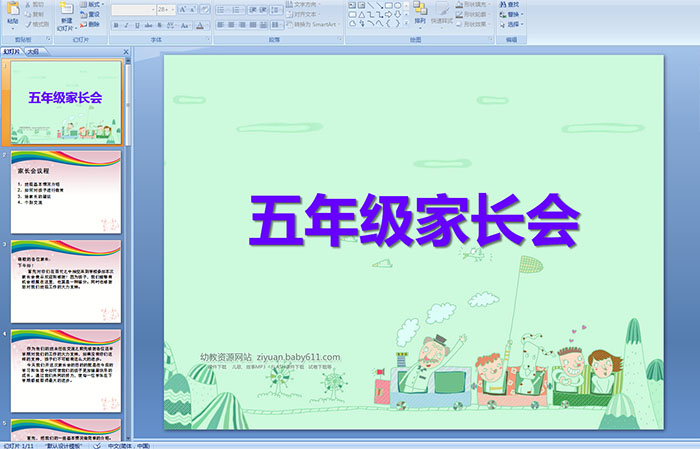Toggle align text left
700x449 pixels.
pos(221,25)
